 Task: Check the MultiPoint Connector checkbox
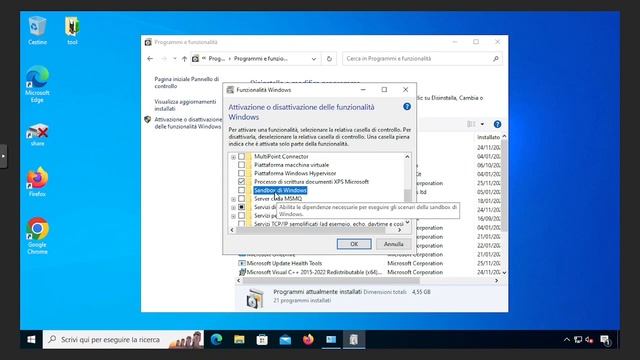(242, 157)
